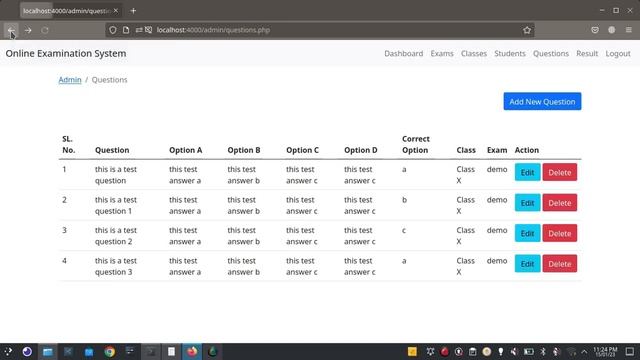
Task: Open a new browser tab
Action: point(133,11)
